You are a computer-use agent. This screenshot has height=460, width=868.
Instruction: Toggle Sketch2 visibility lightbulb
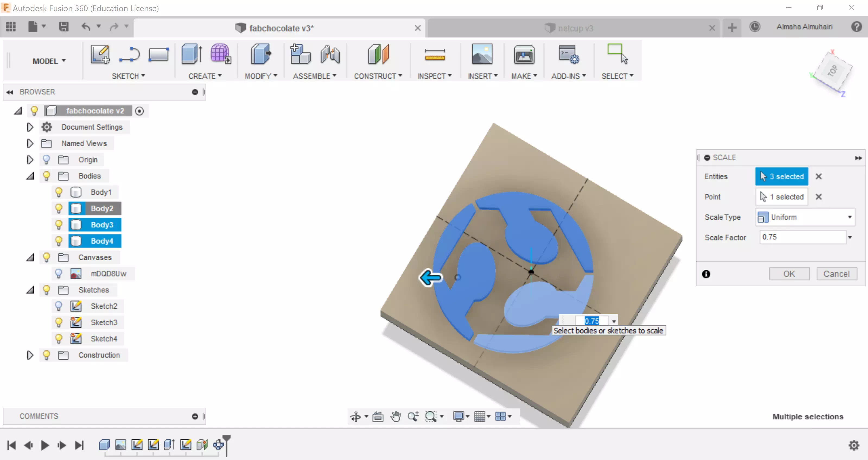click(x=59, y=306)
